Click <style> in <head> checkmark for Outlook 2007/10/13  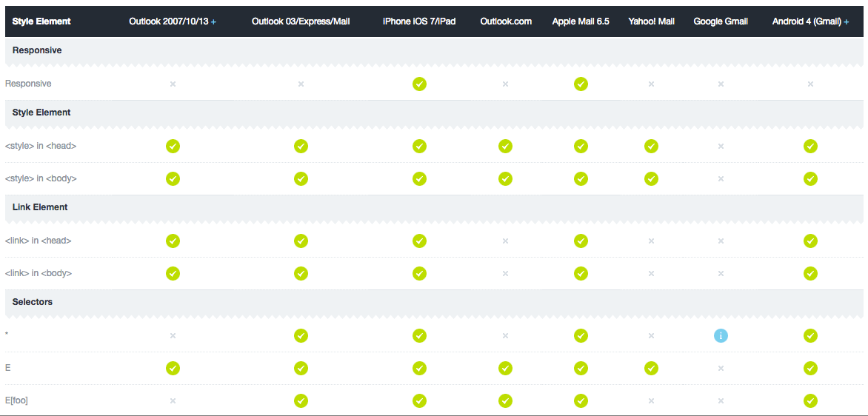(x=173, y=146)
